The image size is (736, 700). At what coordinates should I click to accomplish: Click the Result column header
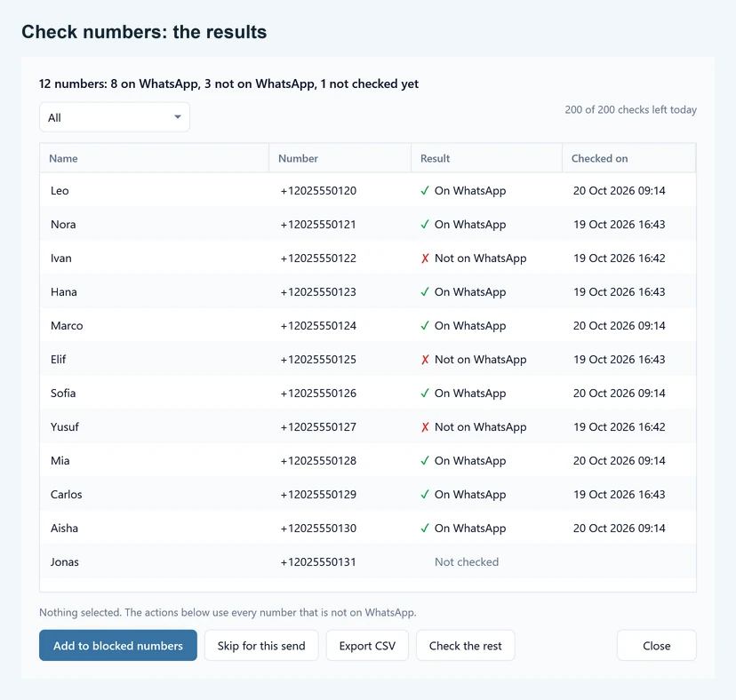tap(486, 158)
